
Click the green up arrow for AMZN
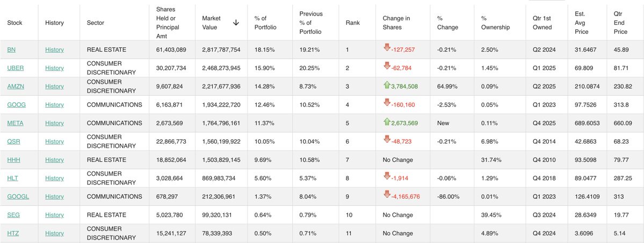click(386, 85)
